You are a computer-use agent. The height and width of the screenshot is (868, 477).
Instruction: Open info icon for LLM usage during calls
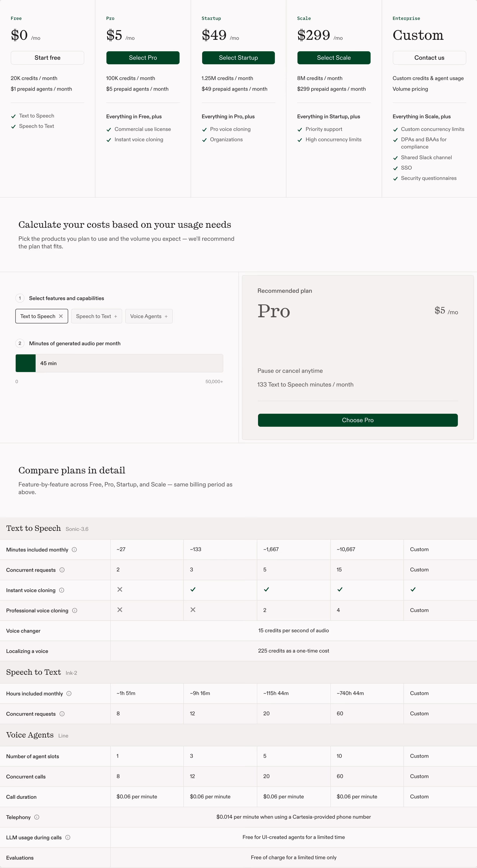[x=68, y=837]
